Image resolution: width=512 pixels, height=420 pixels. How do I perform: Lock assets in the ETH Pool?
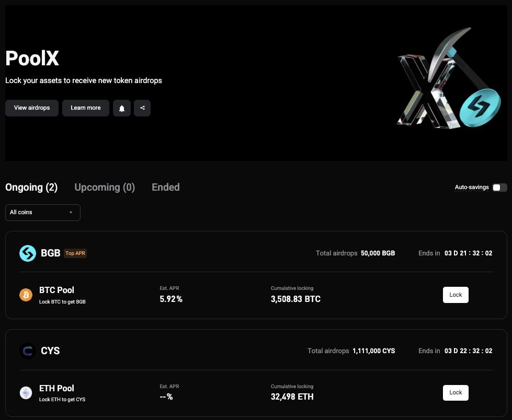(x=456, y=393)
